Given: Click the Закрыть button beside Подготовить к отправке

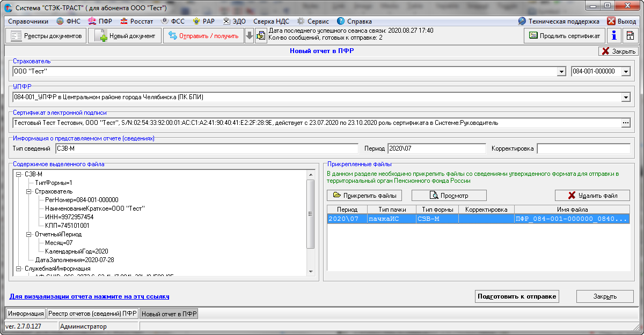Looking at the screenshot, I should tap(605, 296).
